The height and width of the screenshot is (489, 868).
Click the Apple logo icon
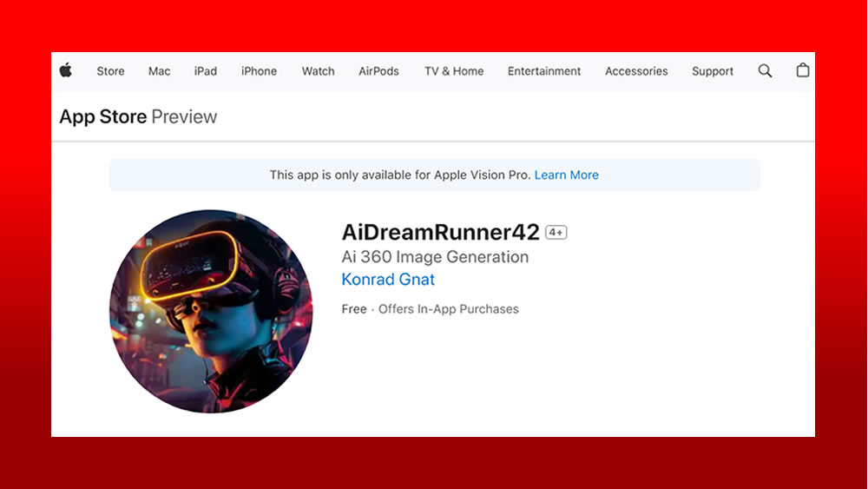pyautogui.click(x=66, y=70)
